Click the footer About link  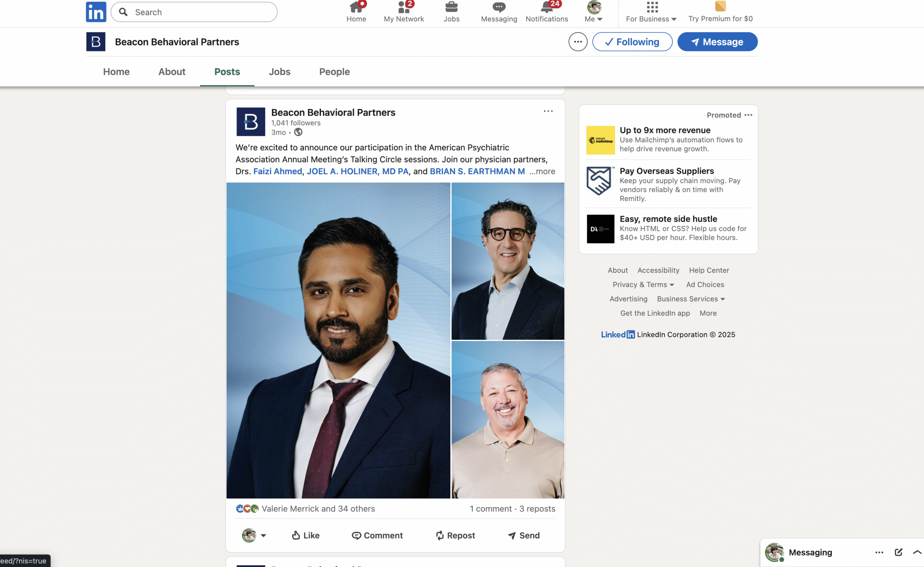pyautogui.click(x=617, y=270)
